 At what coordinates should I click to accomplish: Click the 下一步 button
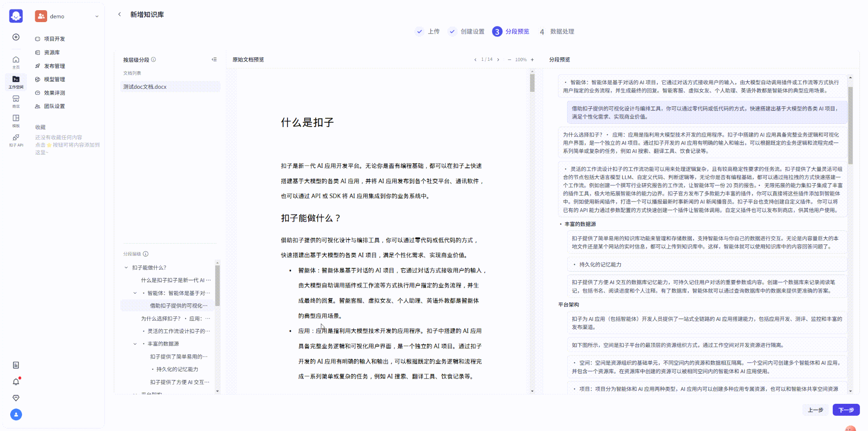pyautogui.click(x=845, y=410)
